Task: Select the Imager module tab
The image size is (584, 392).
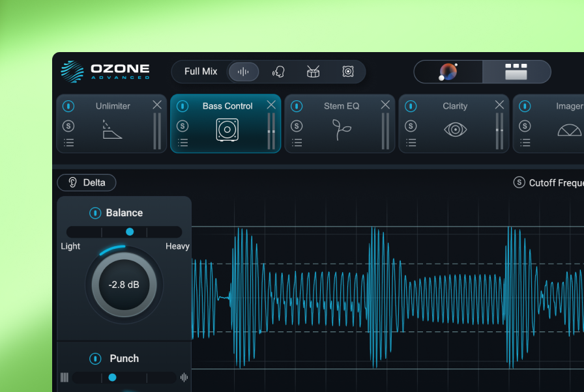Action: coord(568,105)
